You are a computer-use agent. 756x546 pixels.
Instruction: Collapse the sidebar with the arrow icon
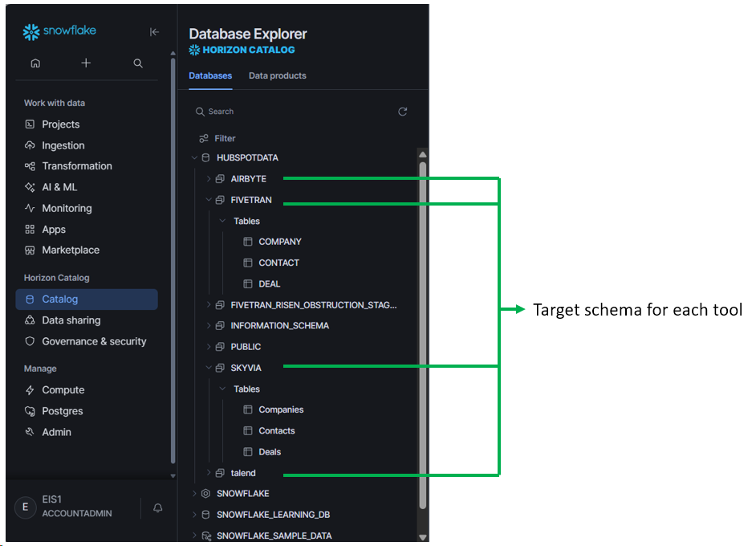click(154, 32)
